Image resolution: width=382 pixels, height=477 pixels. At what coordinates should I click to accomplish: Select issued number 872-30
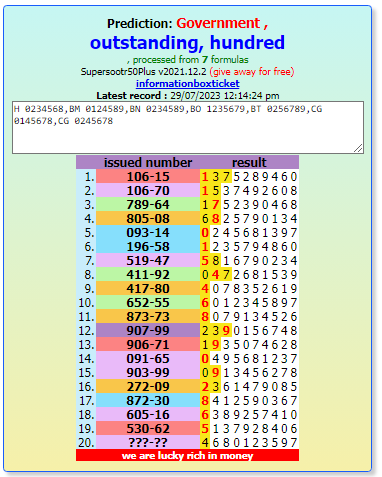(148, 400)
